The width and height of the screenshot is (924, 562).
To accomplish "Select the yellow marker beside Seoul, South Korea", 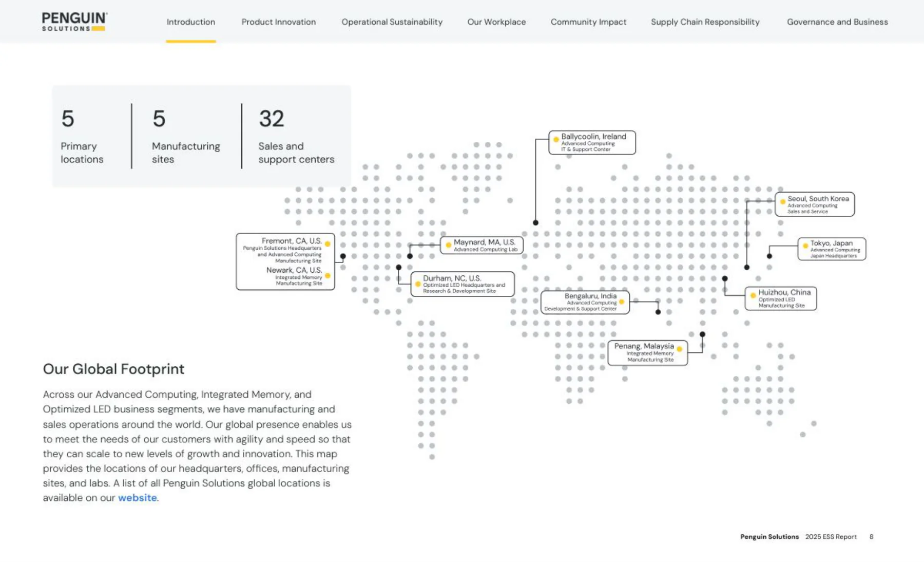I will [782, 201].
